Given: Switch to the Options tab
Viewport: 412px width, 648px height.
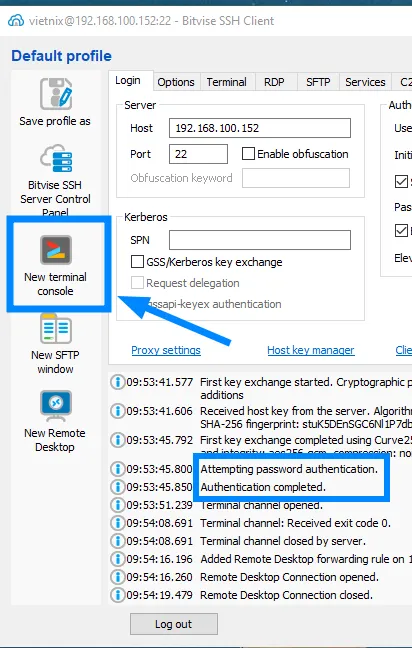Looking at the screenshot, I should tap(176, 82).
